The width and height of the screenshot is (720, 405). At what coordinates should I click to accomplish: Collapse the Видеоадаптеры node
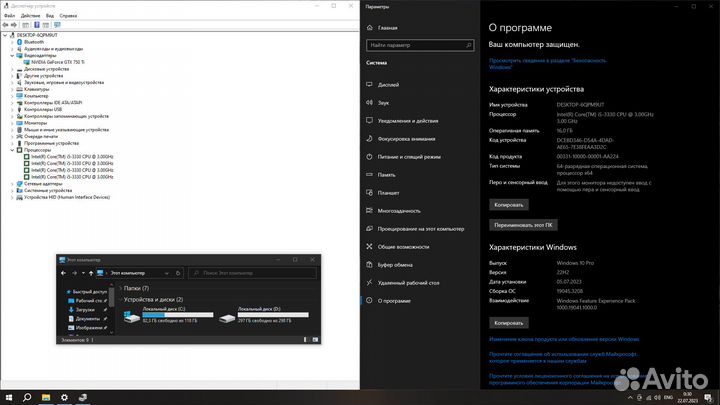pos(12,56)
